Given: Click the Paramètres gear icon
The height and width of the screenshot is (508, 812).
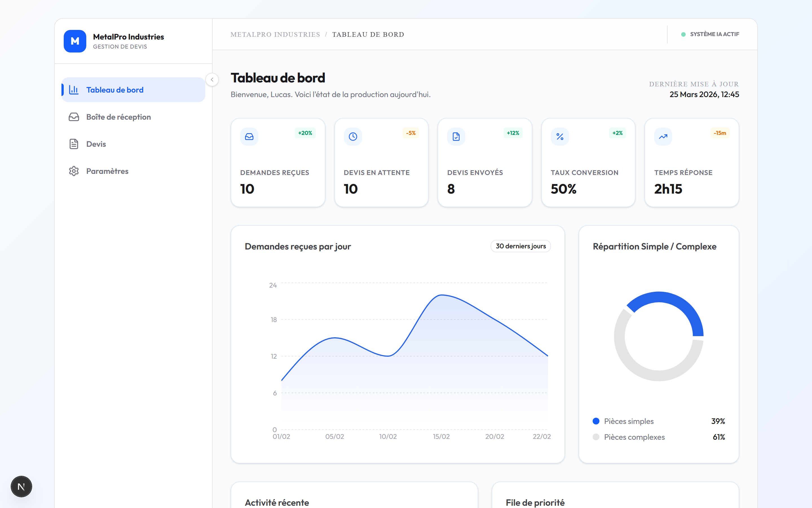Looking at the screenshot, I should tap(74, 171).
